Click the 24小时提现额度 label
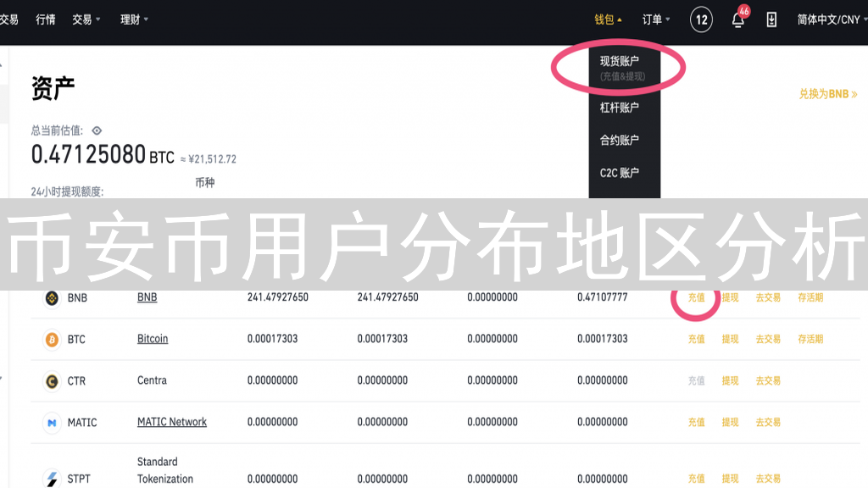The width and height of the screenshot is (868, 488). 67,192
